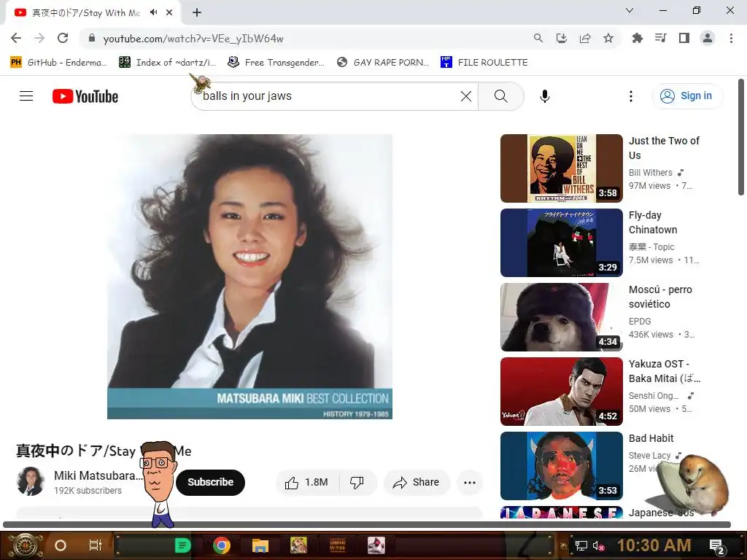Open Chrome extensions puzzle icon
This screenshot has height=560, width=747.
tap(637, 38)
